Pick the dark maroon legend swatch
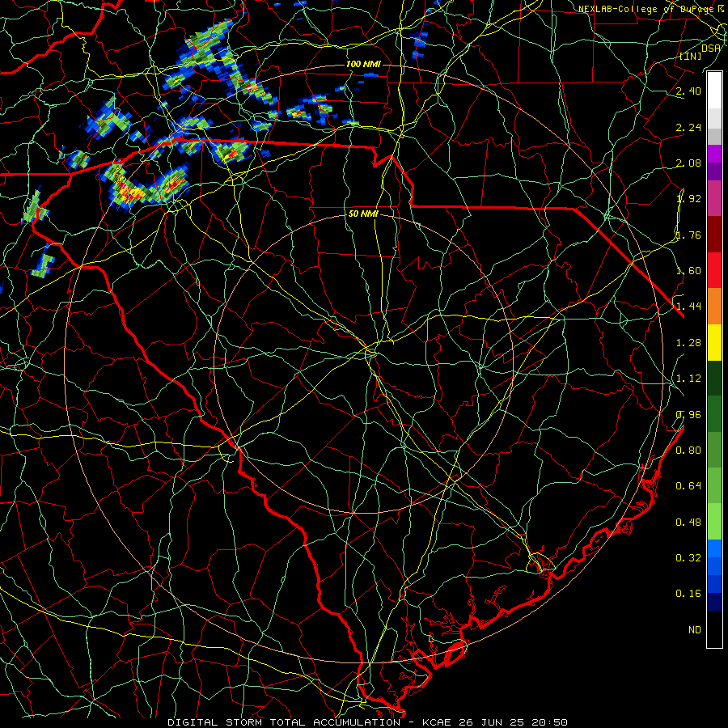The width and height of the screenshot is (728, 728). (x=714, y=235)
